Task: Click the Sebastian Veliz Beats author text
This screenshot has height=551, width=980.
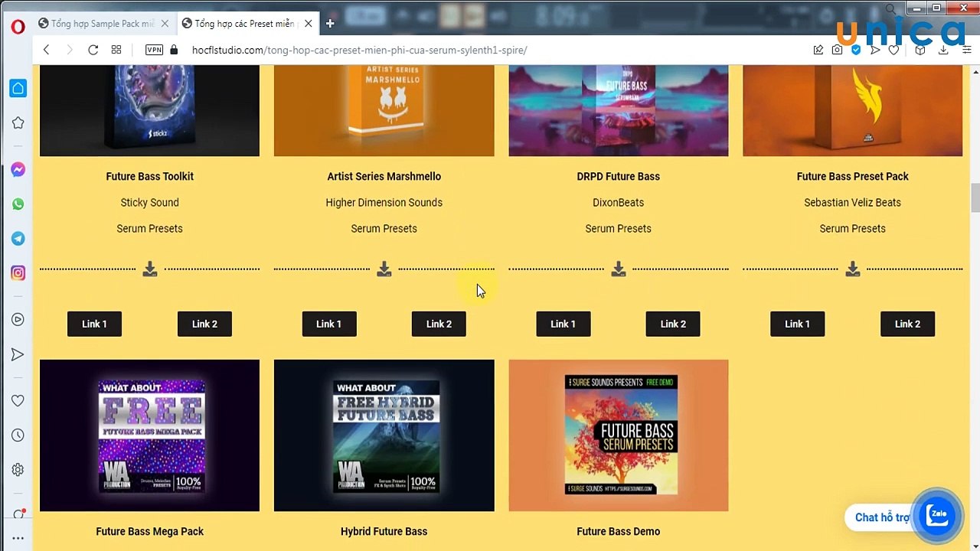Action: (853, 203)
